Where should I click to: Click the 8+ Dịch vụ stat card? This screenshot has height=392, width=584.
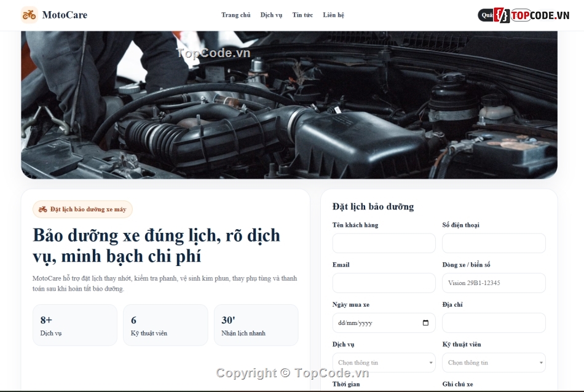pyautogui.click(x=75, y=325)
